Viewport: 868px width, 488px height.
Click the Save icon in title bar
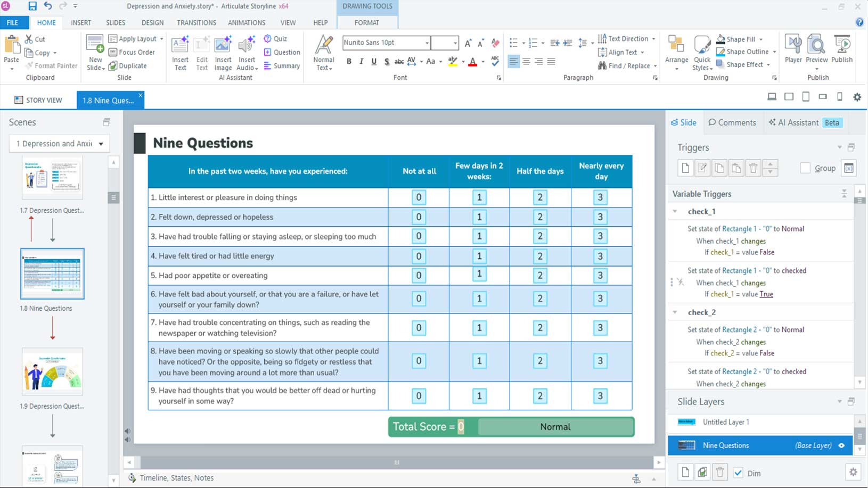[x=32, y=6]
